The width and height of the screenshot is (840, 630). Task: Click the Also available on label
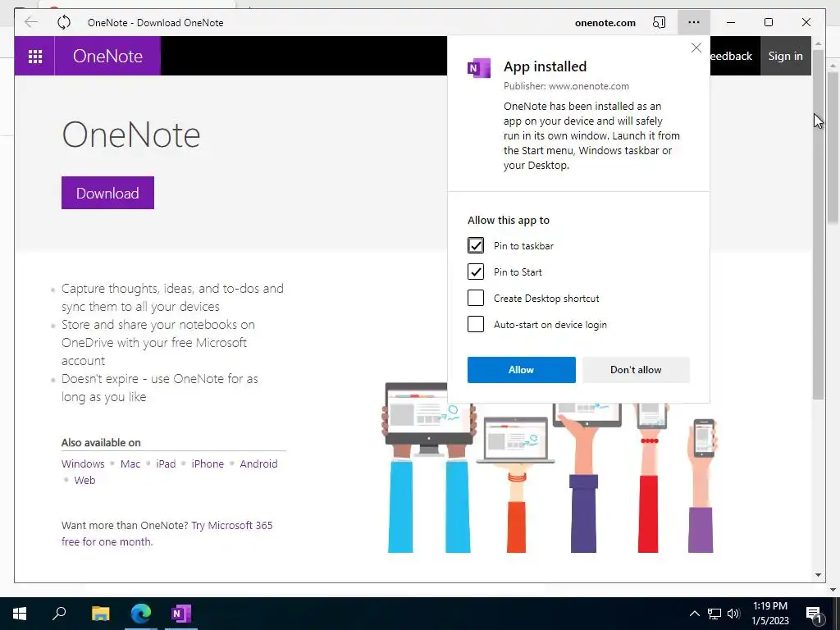[101, 442]
